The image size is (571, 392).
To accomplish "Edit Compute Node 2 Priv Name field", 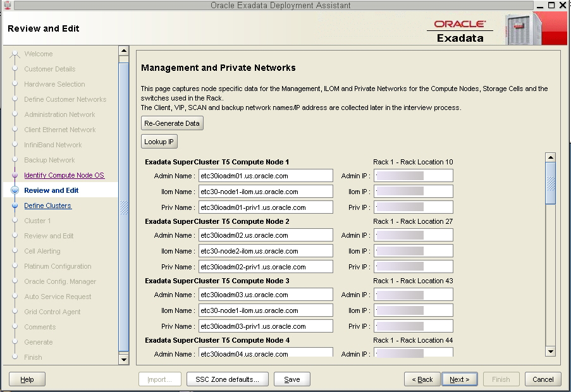I will click(x=266, y=267).
